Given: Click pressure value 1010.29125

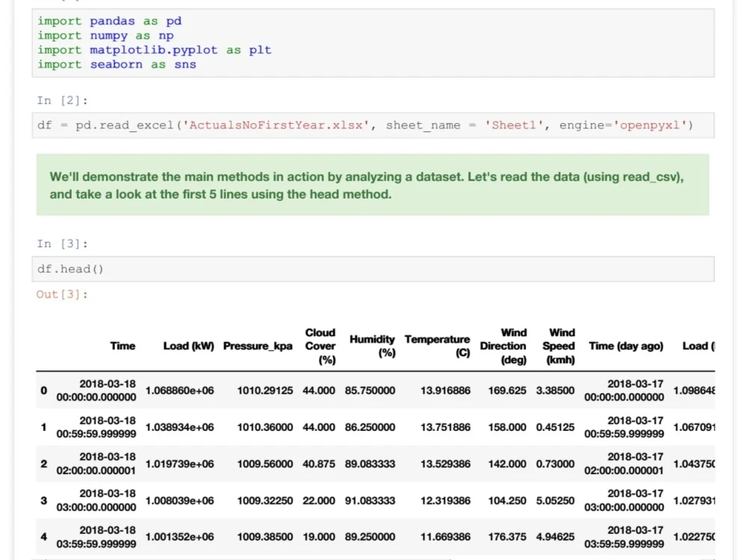Looking at the screenshot, I should pyautogui.click(x=265, y=391).
